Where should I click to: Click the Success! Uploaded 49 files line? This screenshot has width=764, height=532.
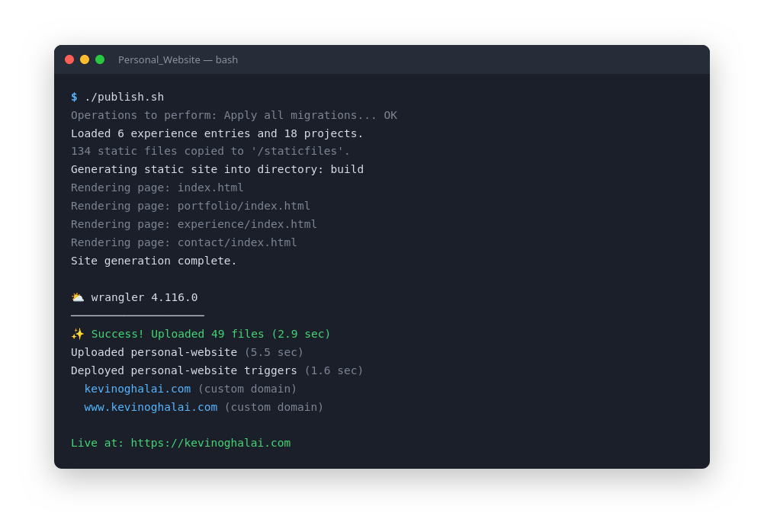[x=210, y=334]
